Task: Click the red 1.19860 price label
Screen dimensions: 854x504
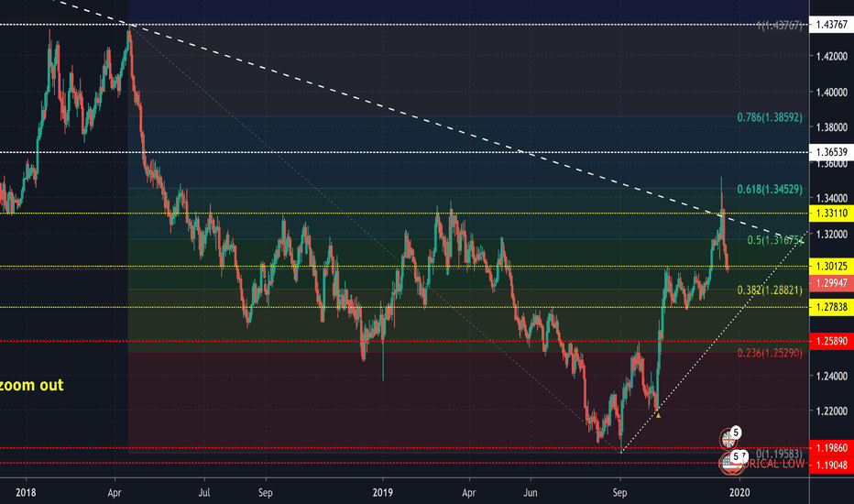Action: coord(832,449)
